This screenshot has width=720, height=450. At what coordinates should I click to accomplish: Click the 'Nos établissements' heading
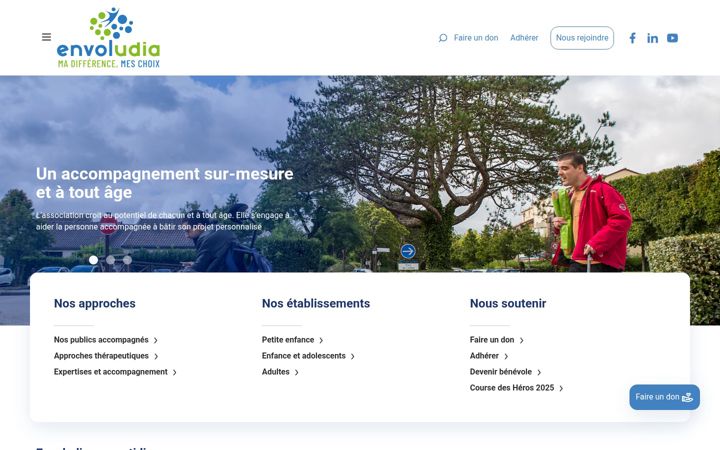tap(316, 304)
